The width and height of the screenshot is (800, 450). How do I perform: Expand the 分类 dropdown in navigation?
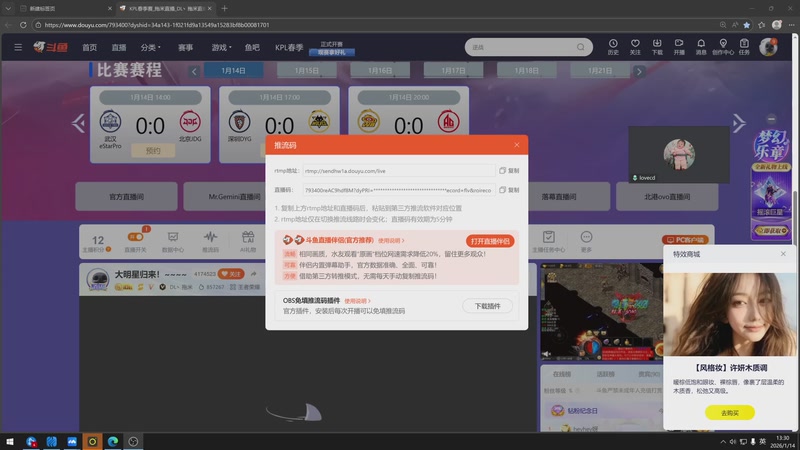coord(151,47)
